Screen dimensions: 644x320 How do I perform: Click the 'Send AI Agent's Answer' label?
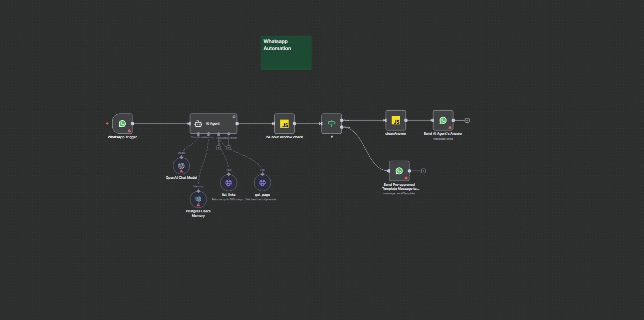443,134
